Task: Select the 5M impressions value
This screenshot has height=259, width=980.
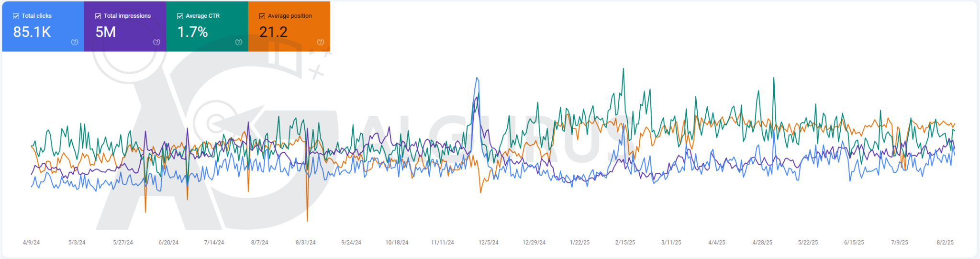Action: [106, 32]
